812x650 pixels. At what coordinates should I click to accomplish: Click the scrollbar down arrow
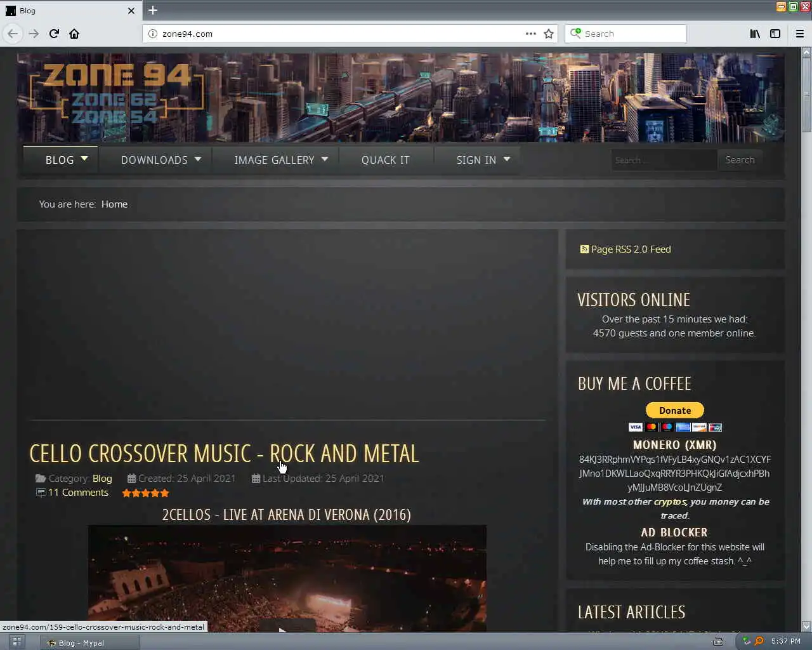coord(806,627)
